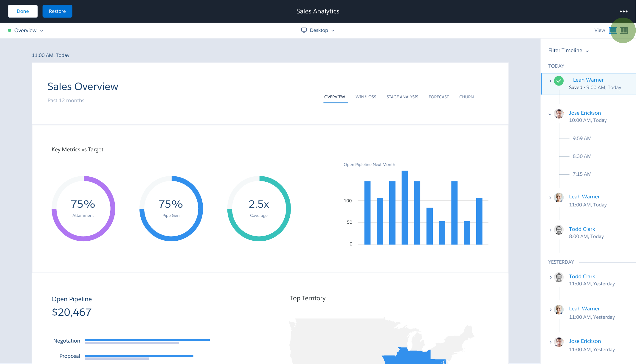Expand Jose Erickson 11:00 AM Yesterday entry
Image resolution: width=636 pixels, height=364 pixels.
click(550, 342)
